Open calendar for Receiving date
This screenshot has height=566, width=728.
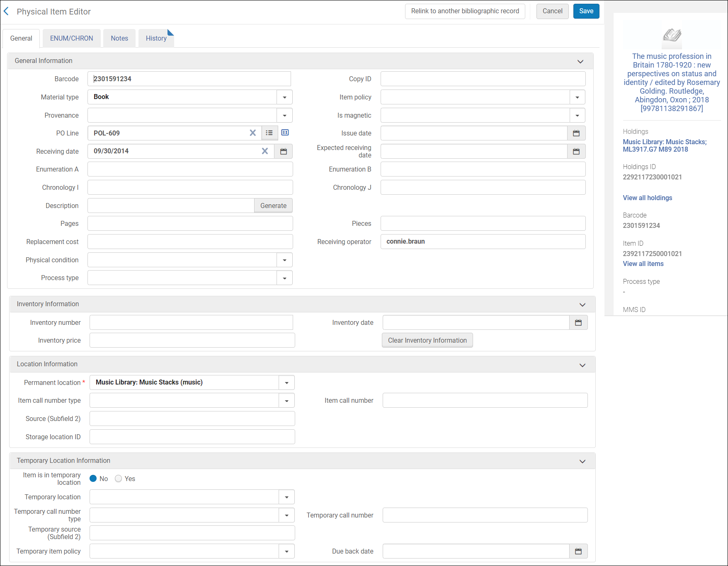pyautogui.click(x=284, y=151)
